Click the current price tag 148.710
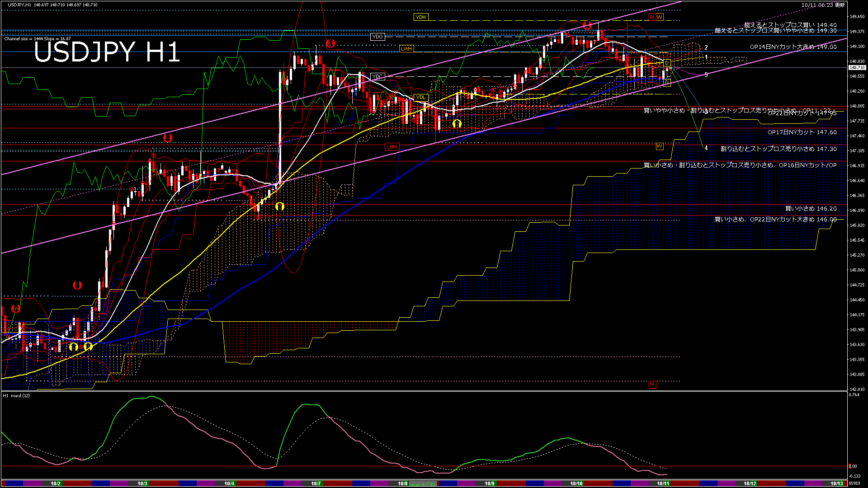The width and height of the screenshot is (868, 488). (x=857, y=68)
